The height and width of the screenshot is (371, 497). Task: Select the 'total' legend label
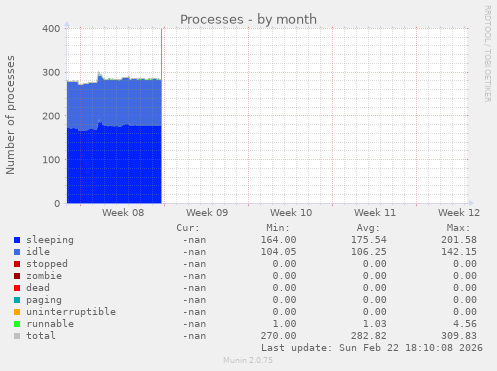click(x=41, y=336)
